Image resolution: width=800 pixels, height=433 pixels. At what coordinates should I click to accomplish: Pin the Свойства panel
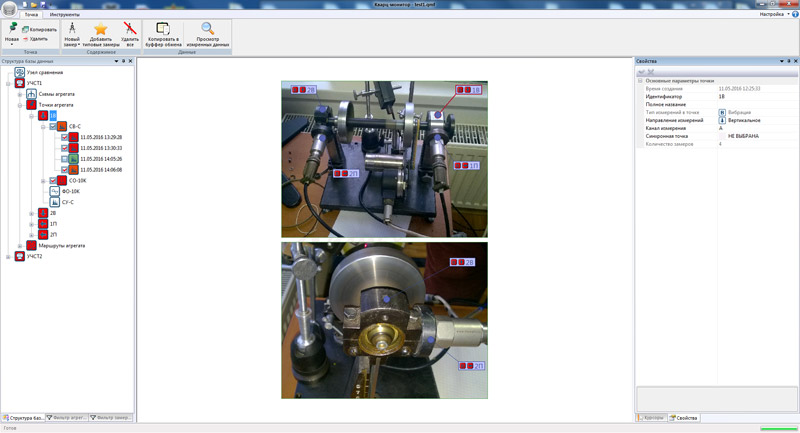788,61
